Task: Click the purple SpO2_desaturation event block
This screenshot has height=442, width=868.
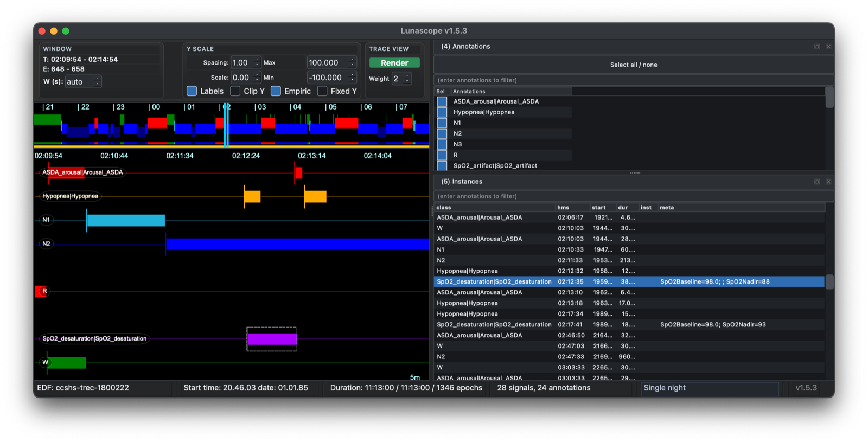Action: [x=272, y=339]
